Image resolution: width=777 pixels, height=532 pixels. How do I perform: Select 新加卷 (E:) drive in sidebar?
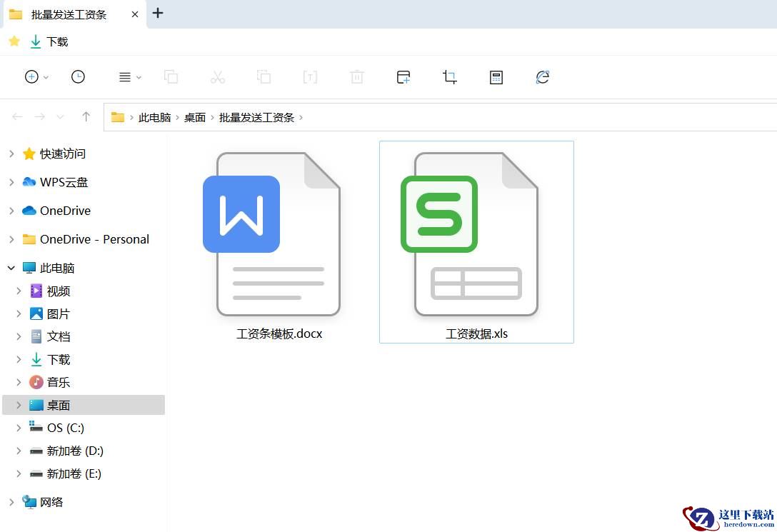(74, 473)
